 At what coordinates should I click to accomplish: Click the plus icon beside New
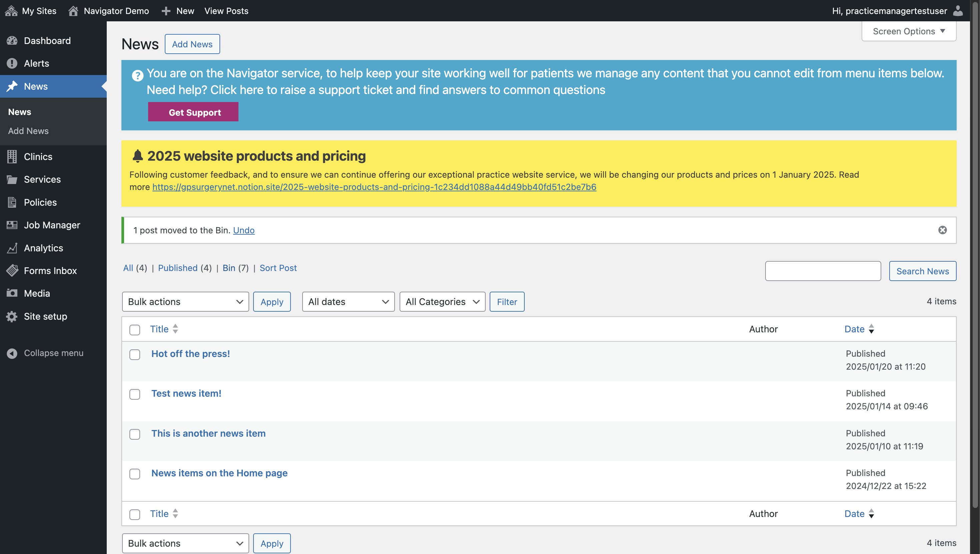[166, 11]
